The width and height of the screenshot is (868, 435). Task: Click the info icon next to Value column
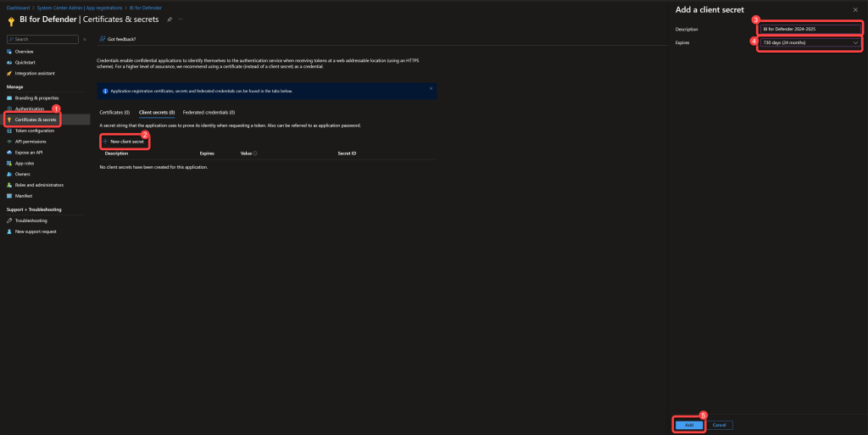coord(255,153)
